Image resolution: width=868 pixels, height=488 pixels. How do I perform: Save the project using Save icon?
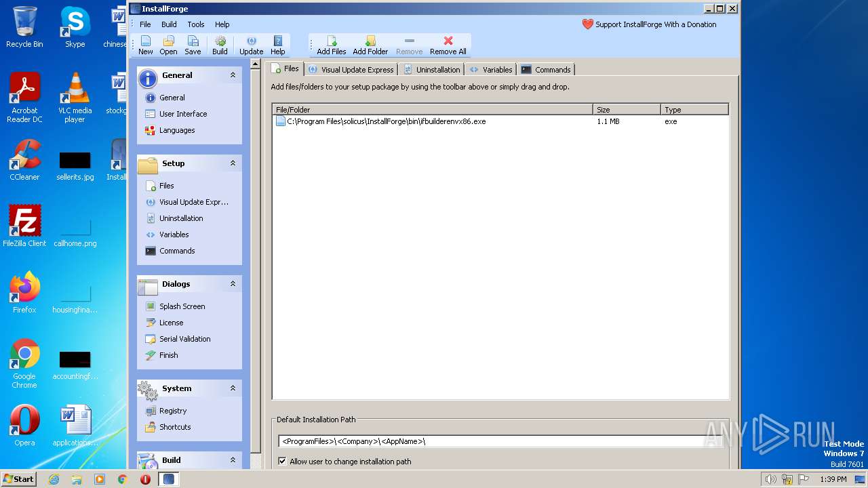pos(193,45)
